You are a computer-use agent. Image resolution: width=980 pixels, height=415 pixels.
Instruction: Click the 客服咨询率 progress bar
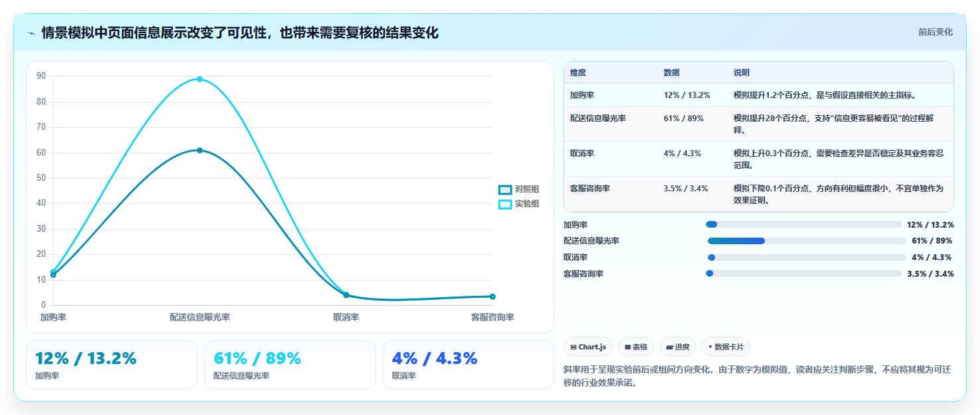(x=804, y=273)
